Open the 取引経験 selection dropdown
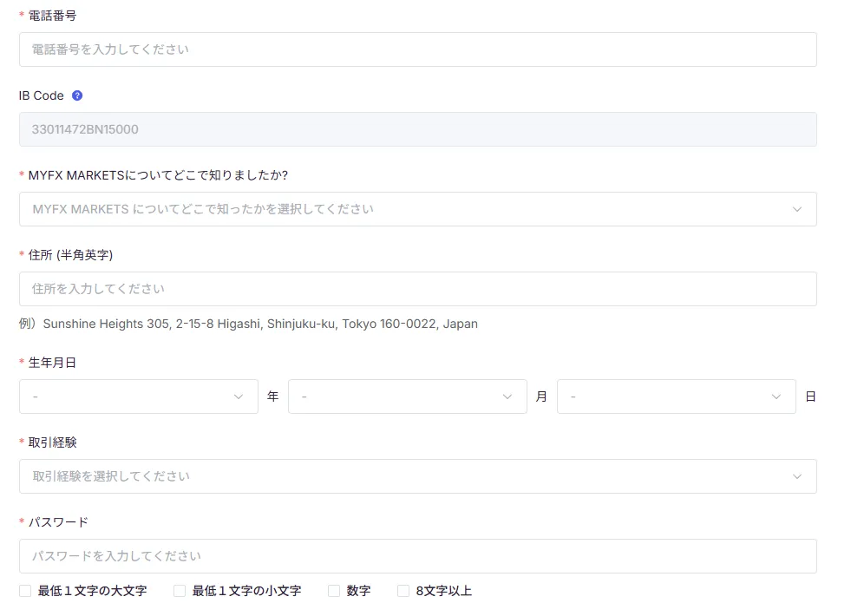The height and width of the screenshot is (616, 851). [x=416, y=475]
